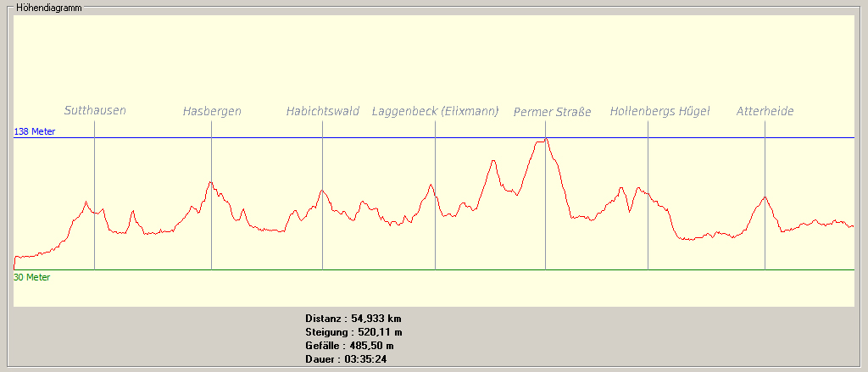Select the Hasbergen waypoint label
Image resolution: width=868 pixels, height=372 pixels.
point(212,111)
